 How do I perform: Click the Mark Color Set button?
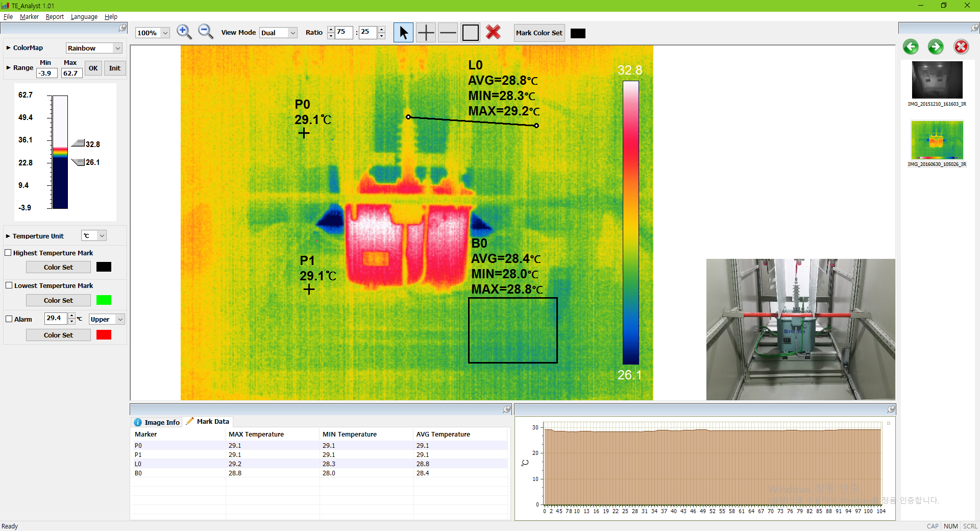point(539,33)
